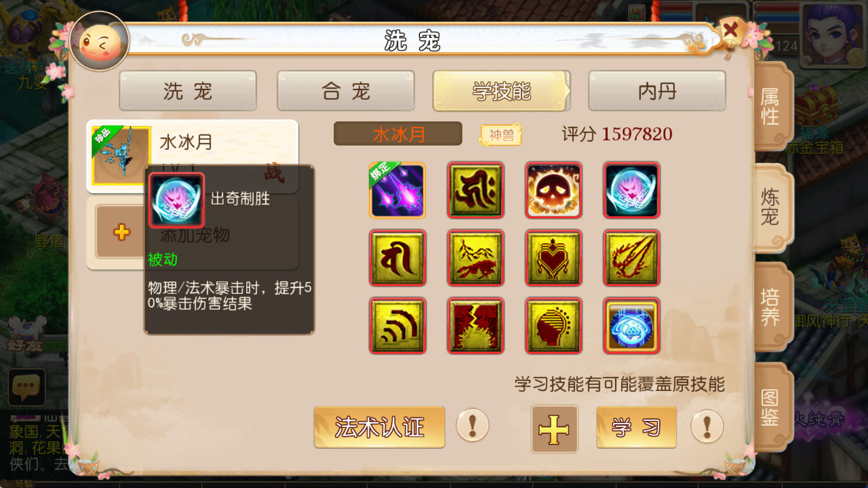Viewport: 868px width, 488px height.
Task: Select the flaming skull skill icon
Action: [x=553, y=190]
